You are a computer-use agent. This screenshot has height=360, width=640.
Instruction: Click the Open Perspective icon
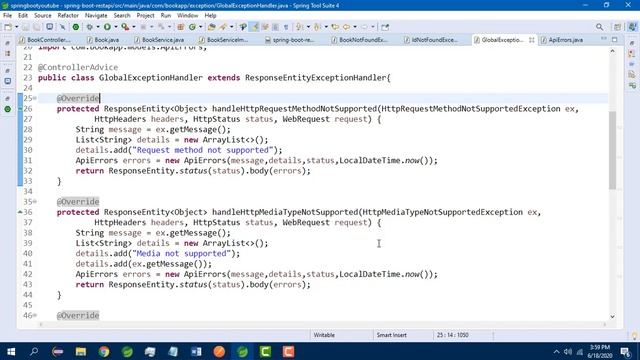point(617,27)
